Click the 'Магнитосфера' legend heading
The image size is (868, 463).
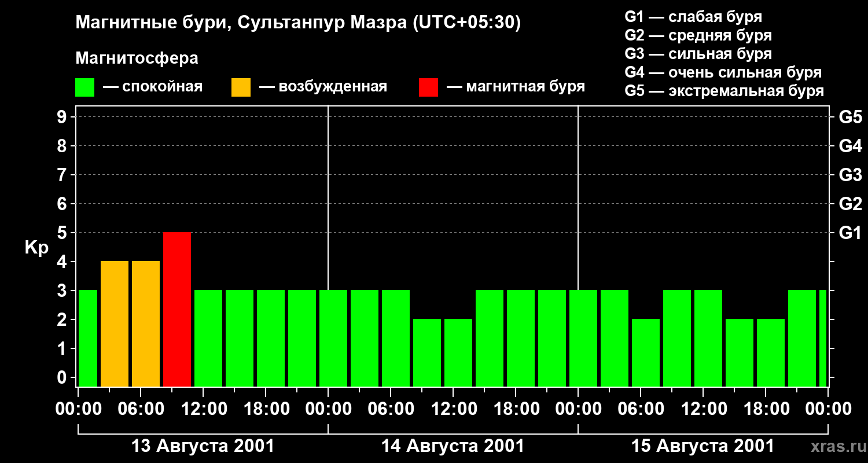137,58
